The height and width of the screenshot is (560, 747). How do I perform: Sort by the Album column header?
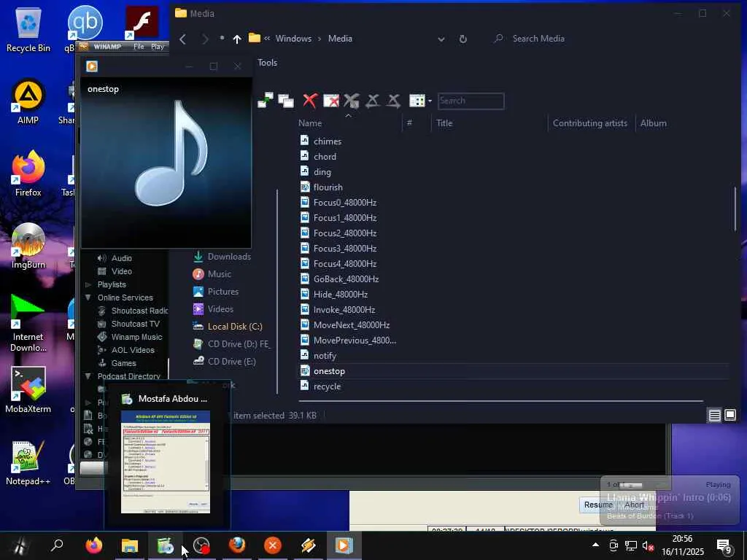click(x=653, y=122)
